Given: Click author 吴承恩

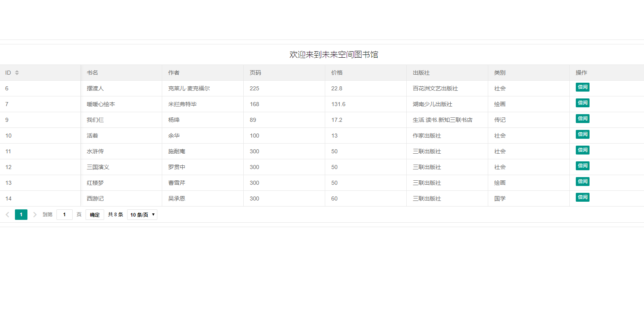Looking at the screenshot, I should point(177,198).
